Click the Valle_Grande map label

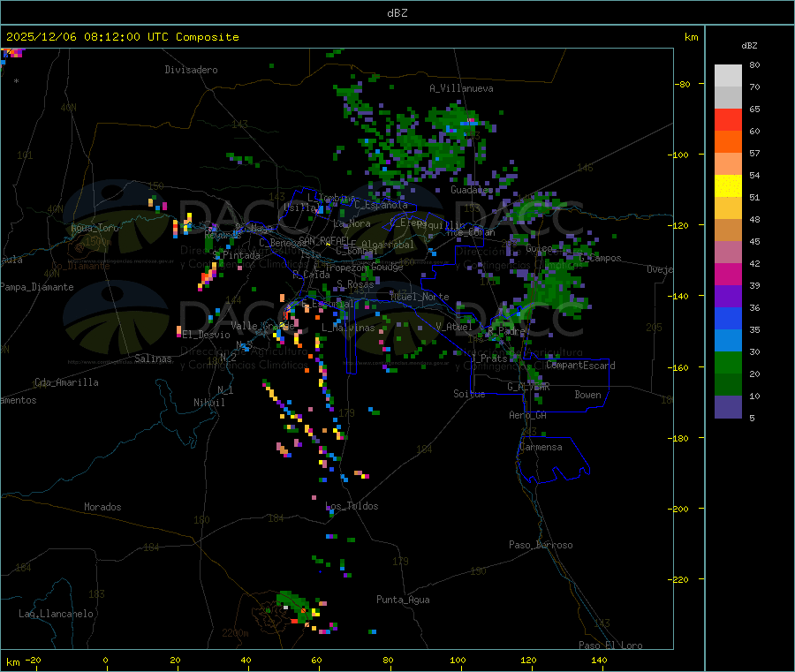[x=262, y=326]
